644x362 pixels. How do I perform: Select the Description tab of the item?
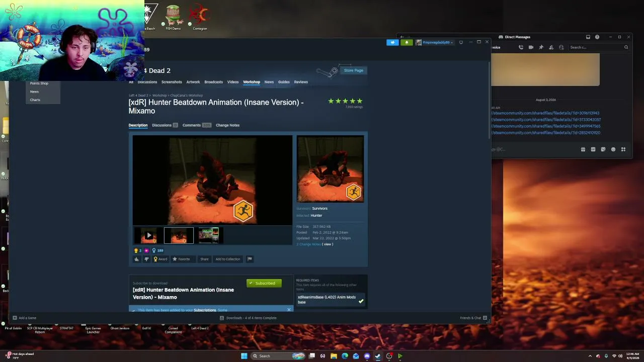tap(138, 125)
